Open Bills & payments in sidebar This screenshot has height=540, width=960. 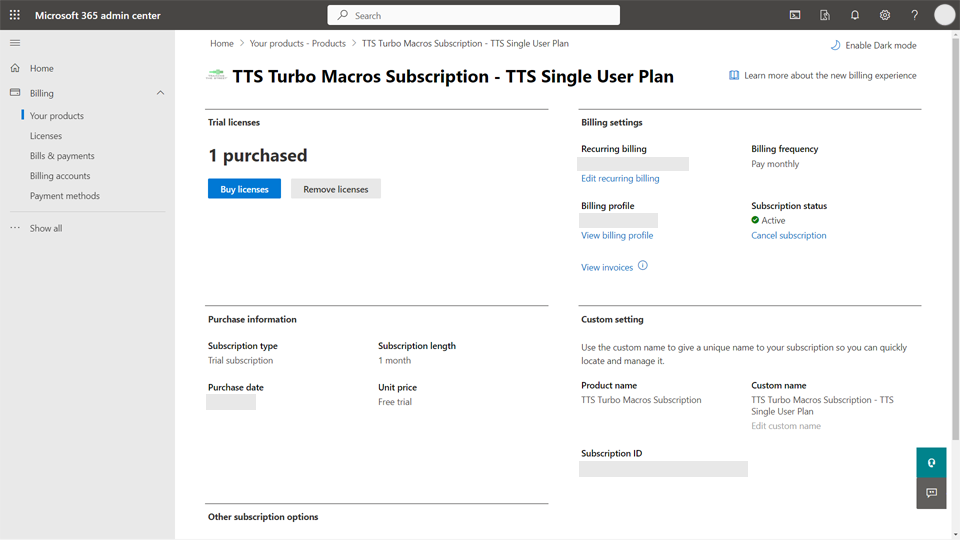62,156
